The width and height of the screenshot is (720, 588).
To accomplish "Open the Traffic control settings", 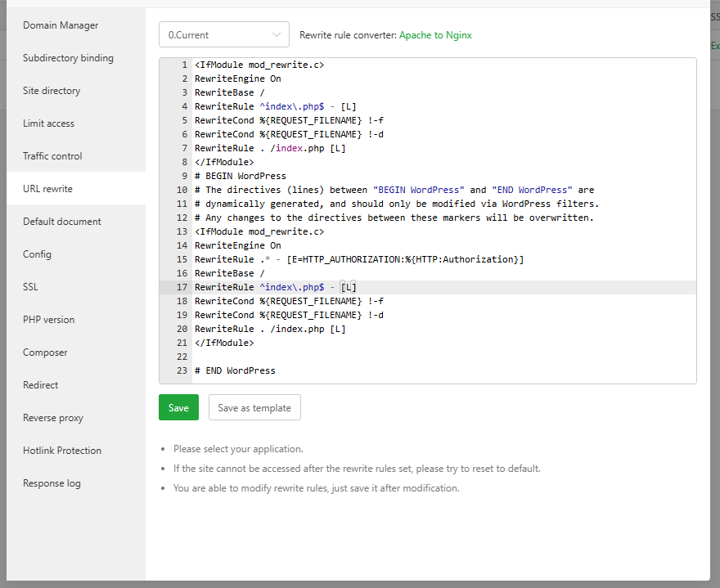I will tap(52, 156).
